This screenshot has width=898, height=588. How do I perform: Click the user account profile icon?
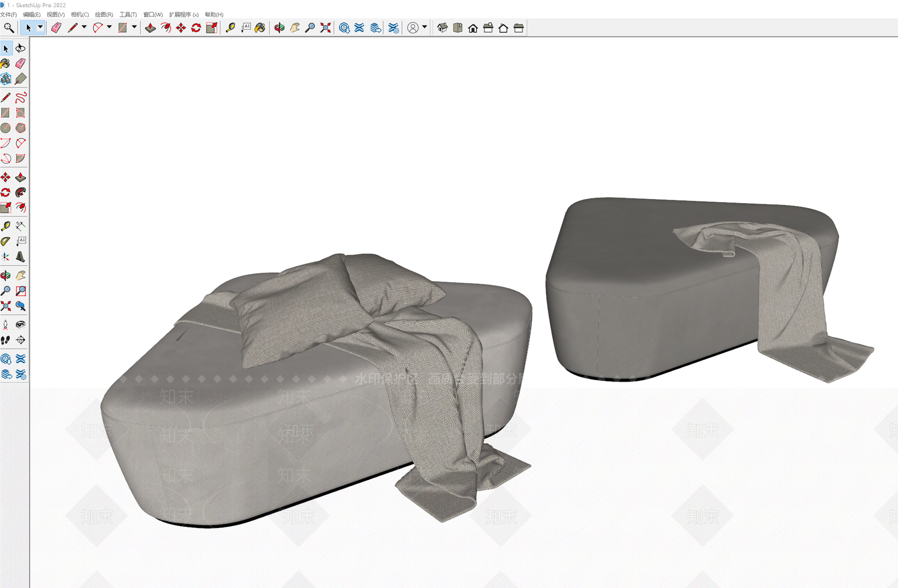[x=413, y=27]
